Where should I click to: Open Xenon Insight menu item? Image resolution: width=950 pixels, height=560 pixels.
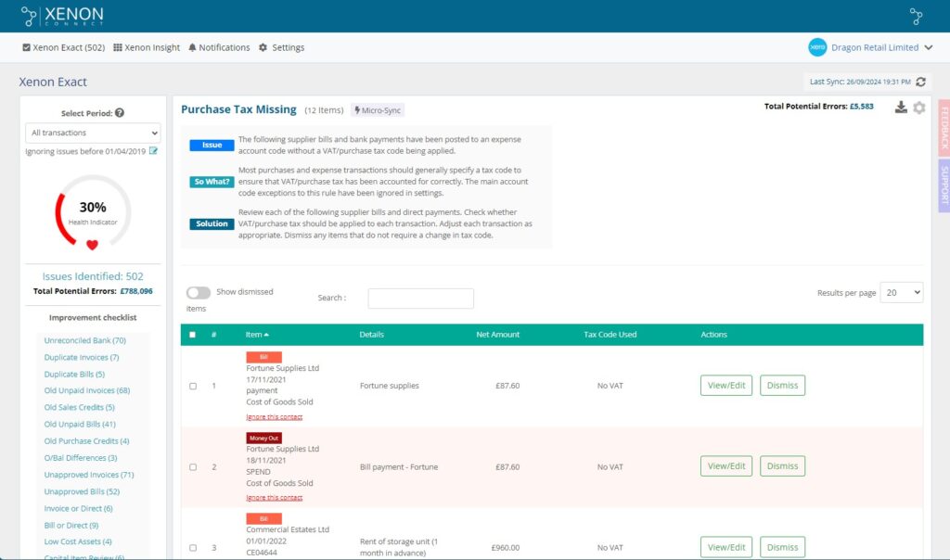click(x=147, y=47)
